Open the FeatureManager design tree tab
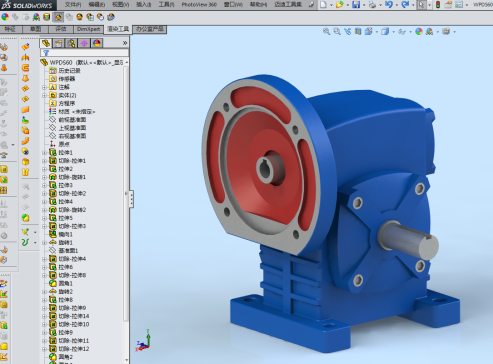This screenshot has height=364, width=493. [x=46, y=43]
